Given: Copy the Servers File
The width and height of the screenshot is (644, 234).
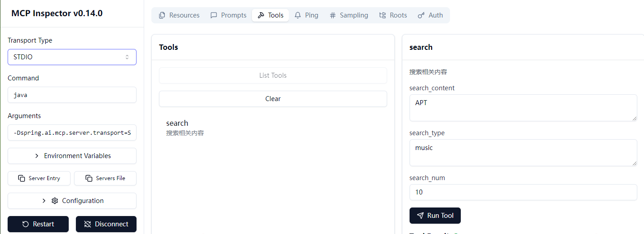Looking at the screenshot, I should 105,178.
